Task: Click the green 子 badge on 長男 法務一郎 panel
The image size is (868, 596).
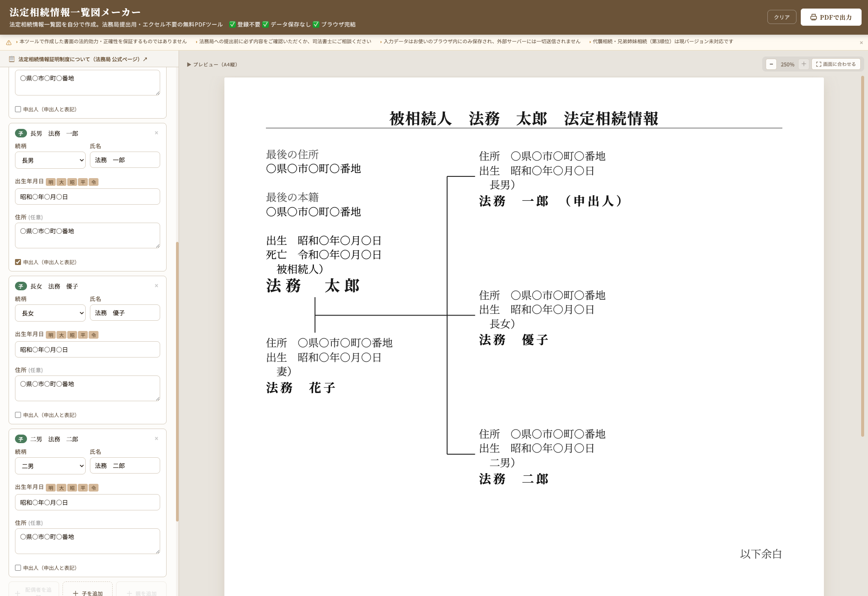Action: [x=21, y=133]
